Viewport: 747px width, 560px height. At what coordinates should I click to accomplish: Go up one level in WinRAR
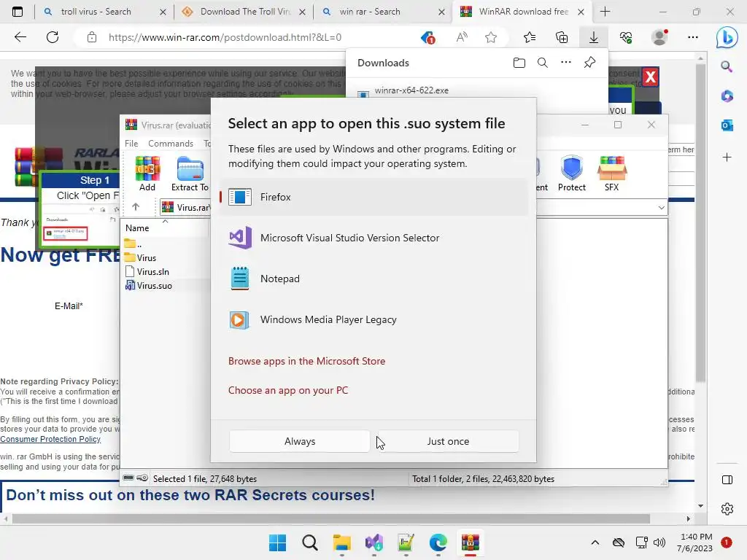[x=136, y=207]
